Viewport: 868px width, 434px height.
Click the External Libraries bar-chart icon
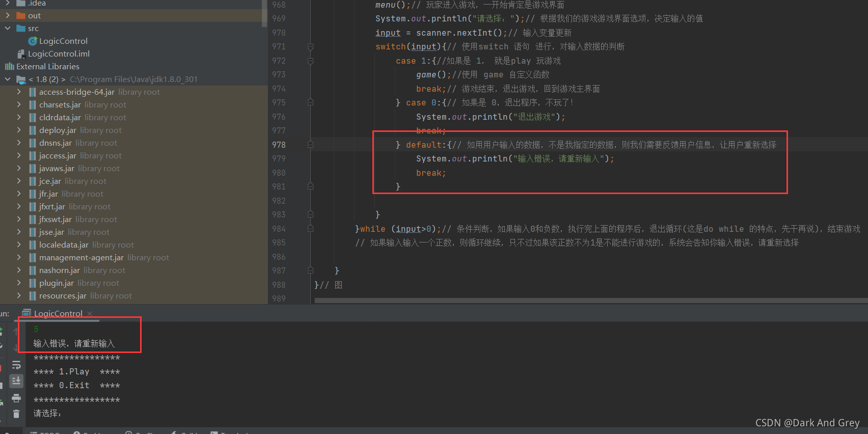[x=9, y=66]
